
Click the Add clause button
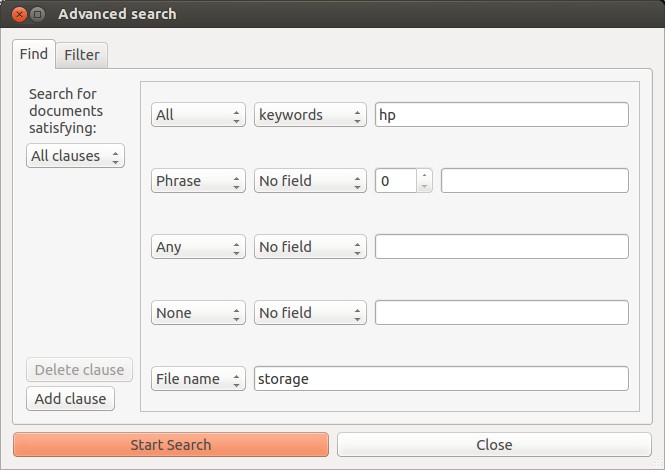click(x=70, y=399)
